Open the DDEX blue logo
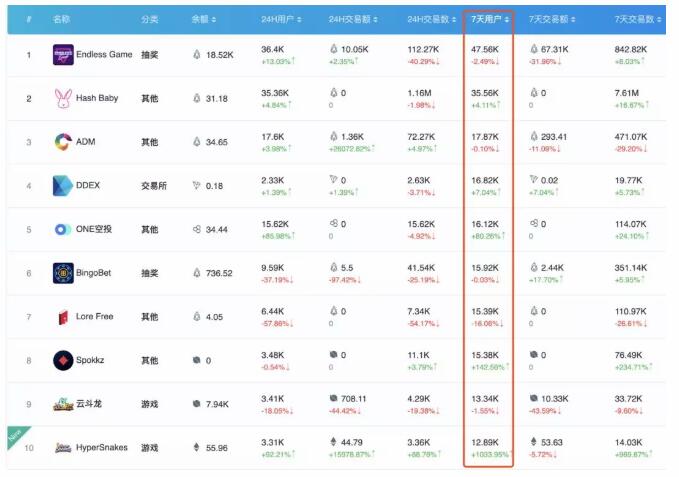 tap(63, 186)
